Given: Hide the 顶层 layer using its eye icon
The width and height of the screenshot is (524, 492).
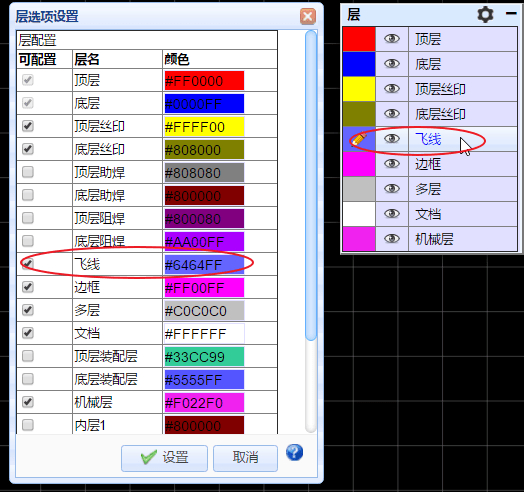Looking at the screenshot, I should tap(392, 39).
